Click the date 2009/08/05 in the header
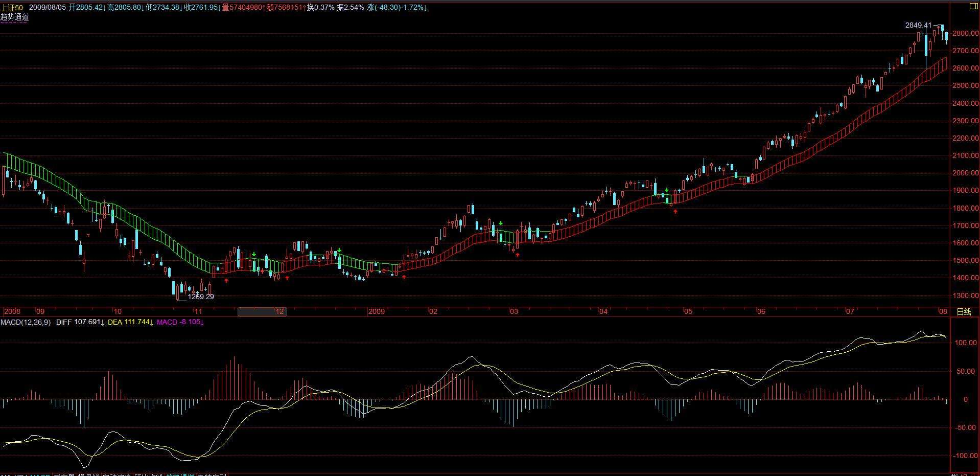Screen dimensions: 980x476 click(x=48, y=8)
